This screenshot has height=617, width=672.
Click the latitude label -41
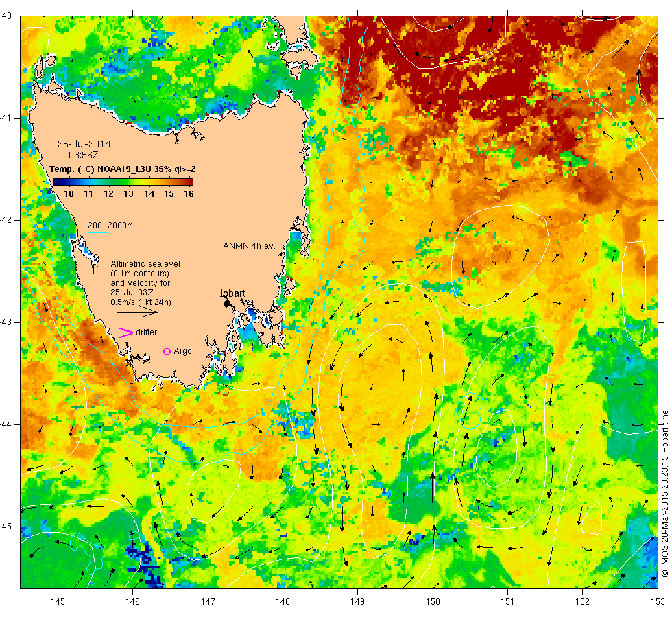[x=6, y=118]
